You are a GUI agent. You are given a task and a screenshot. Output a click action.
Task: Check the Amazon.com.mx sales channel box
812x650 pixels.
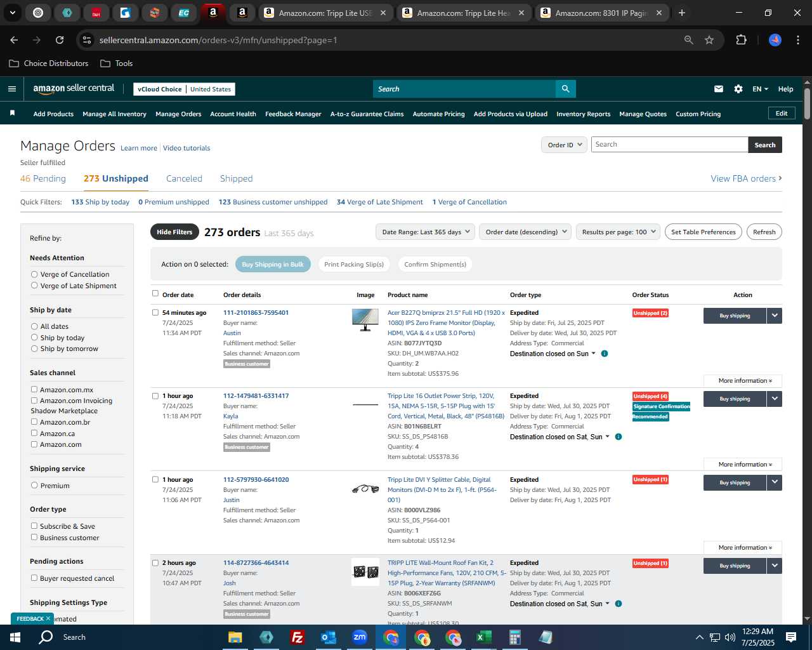click(34, 389)
